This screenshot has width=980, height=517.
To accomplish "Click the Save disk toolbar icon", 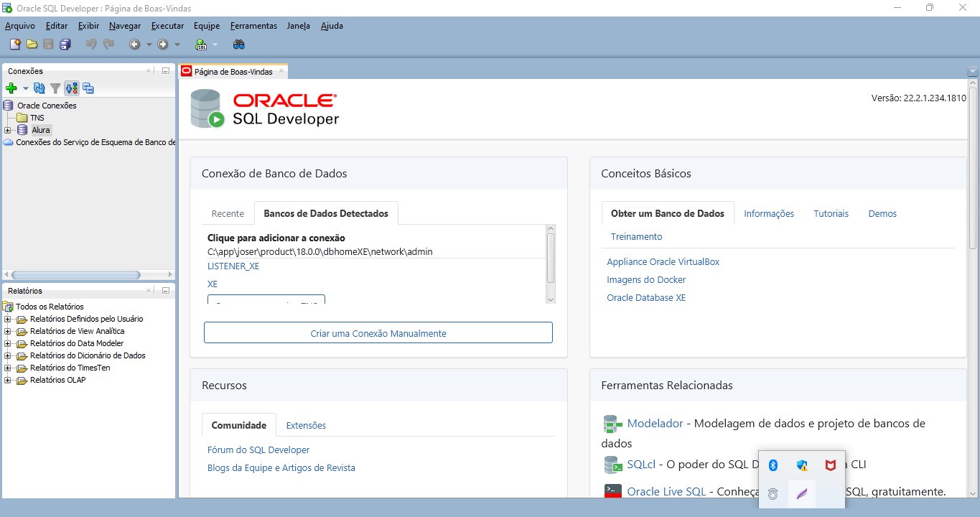I will (x=48, y=45).
